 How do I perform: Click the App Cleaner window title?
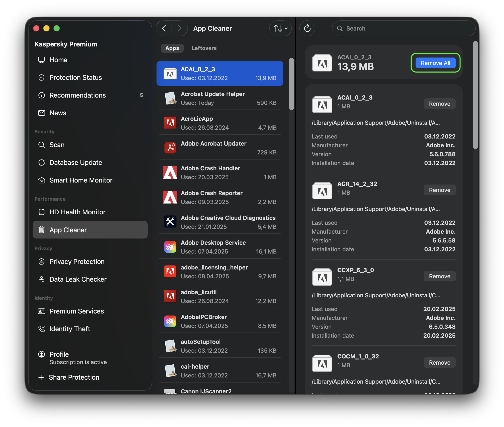click(x=212, y=28)
